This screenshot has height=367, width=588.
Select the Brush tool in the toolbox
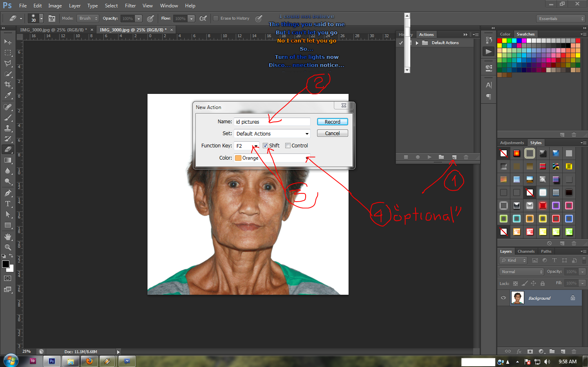tap(8, 118)
